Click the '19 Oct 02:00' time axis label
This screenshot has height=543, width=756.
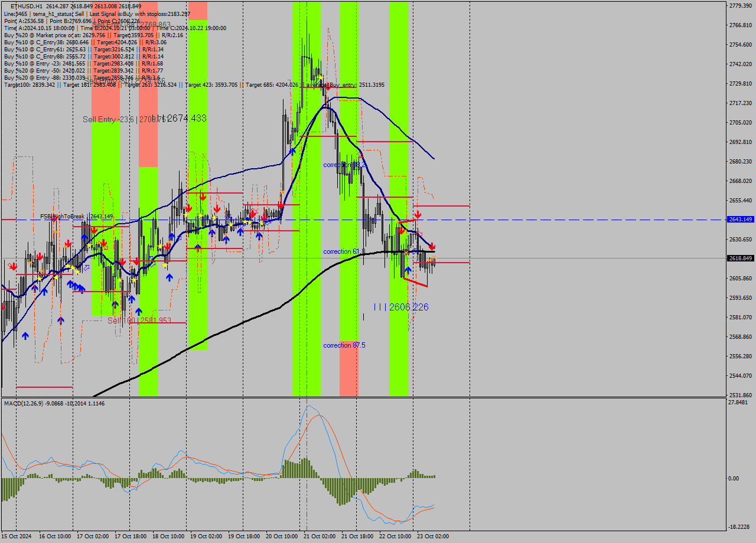tap(206, 537)
